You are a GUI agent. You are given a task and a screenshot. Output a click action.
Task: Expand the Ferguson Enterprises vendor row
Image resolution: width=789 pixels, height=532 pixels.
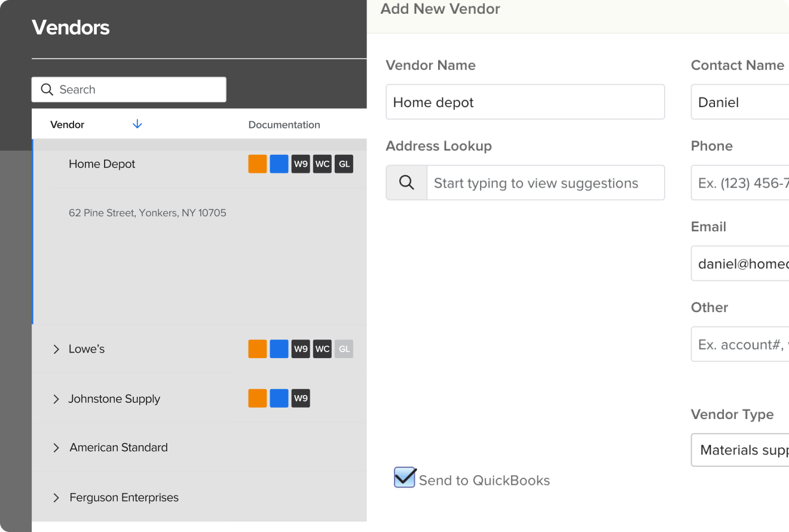56,497
